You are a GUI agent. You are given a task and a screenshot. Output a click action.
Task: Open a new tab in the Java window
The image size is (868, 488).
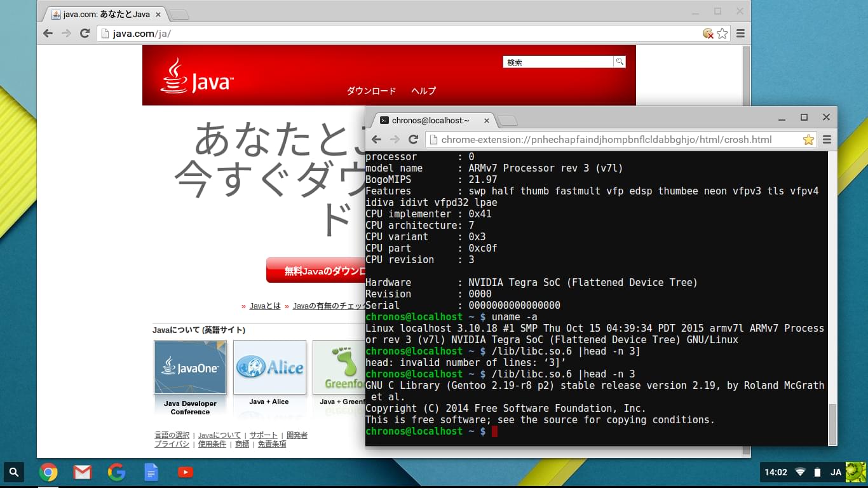(x=180, y=15)
